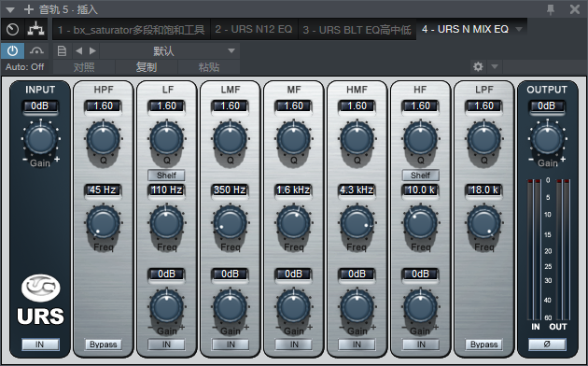Click Auto: Off automation label

point(25,66)
